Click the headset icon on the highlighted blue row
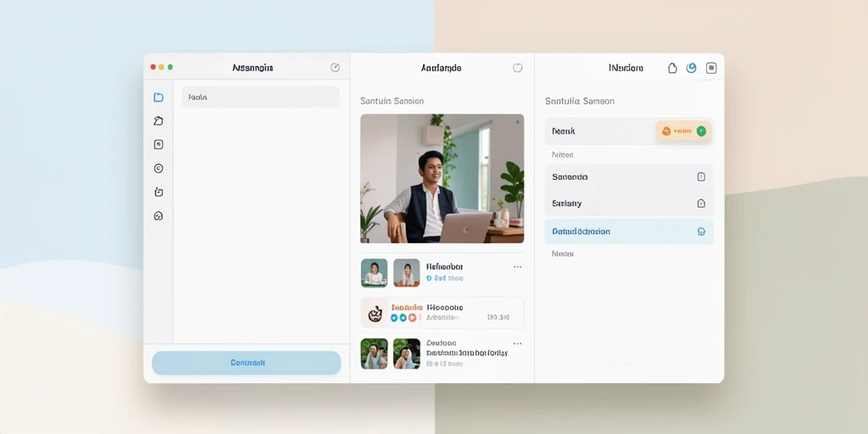Screen dimensions: 868x434 coord(701,231)
